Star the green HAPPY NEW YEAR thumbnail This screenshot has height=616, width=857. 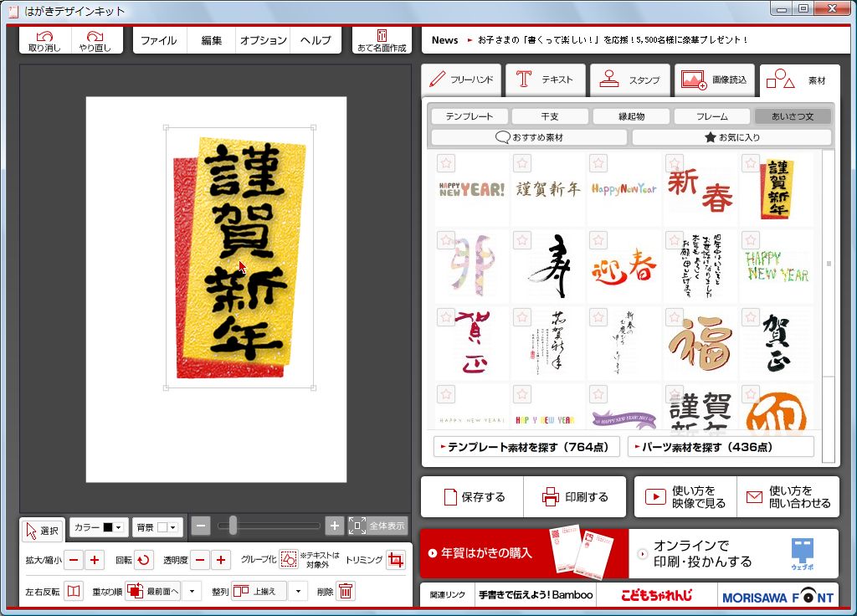click(751, 239)
